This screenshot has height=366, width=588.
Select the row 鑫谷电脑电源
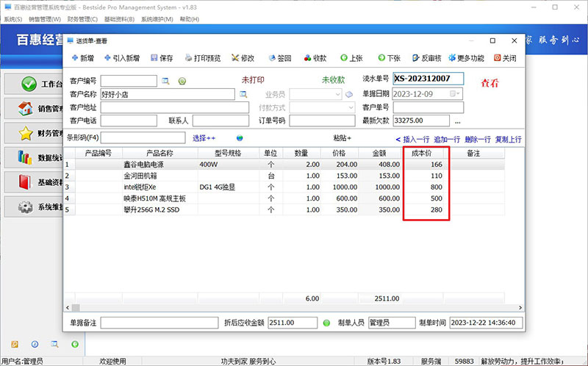coord(284,164)
